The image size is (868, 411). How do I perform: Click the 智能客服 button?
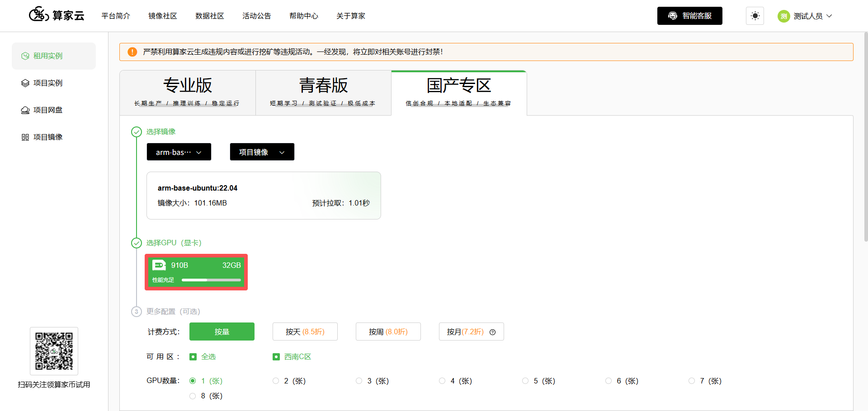[690, 16]
